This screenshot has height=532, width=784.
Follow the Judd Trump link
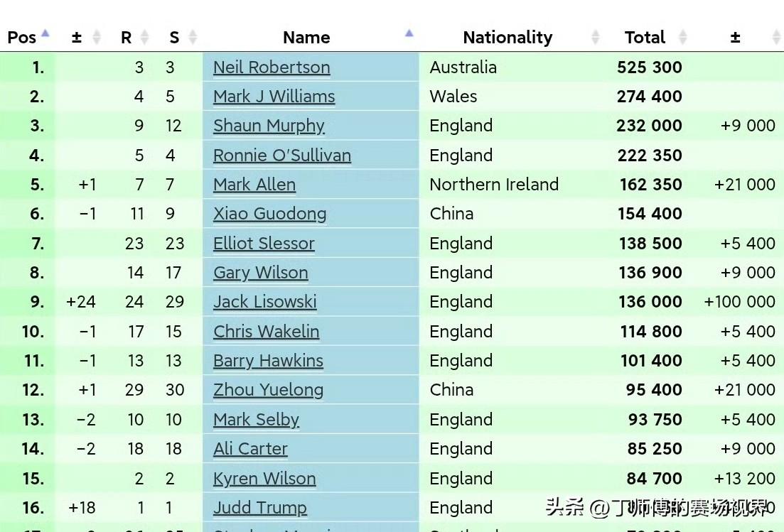260,508
